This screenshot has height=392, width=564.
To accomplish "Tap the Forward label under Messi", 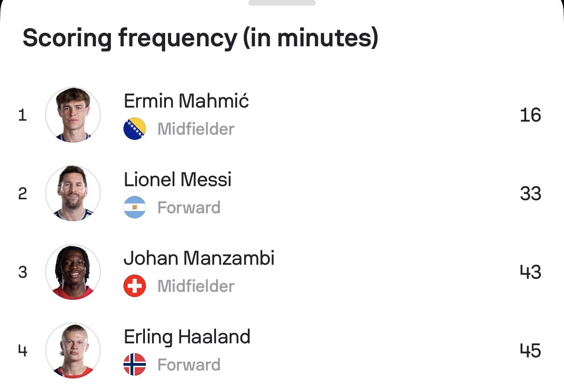I will pyautogui.click(x=189, y=207).
